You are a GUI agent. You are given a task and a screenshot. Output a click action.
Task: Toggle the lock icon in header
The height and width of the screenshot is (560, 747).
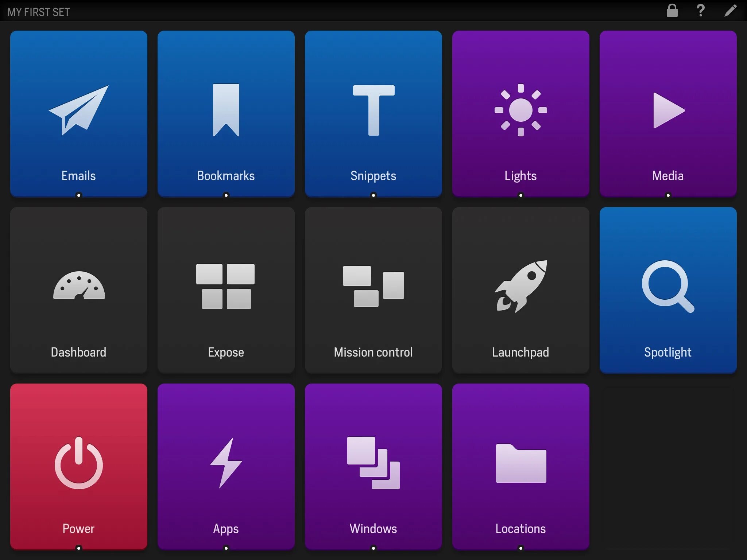(672, 11)
